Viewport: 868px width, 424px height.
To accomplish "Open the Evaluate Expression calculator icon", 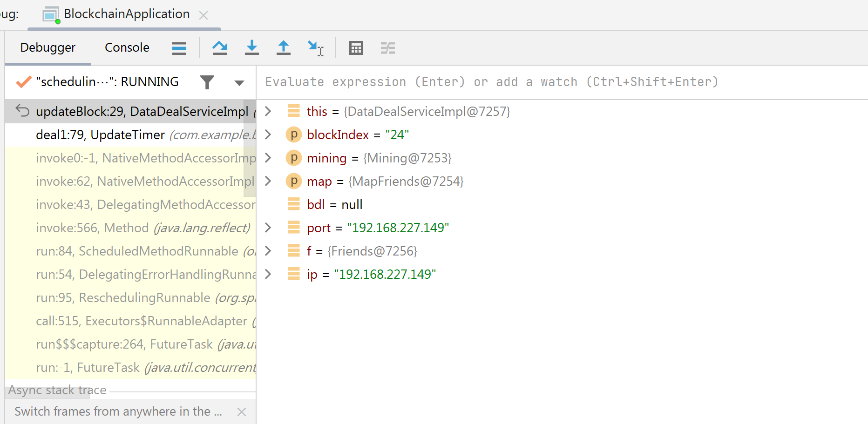I will (x=356, y=48).
